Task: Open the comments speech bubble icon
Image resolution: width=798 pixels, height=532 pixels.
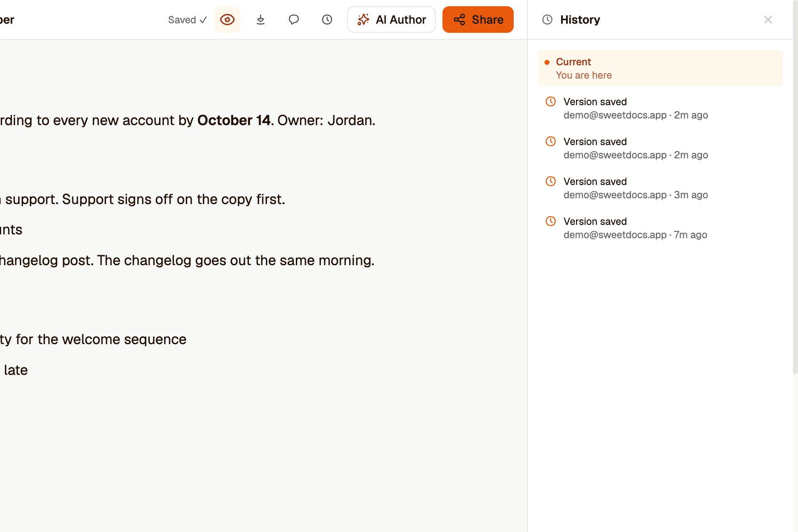Action: tap(294, 20)
